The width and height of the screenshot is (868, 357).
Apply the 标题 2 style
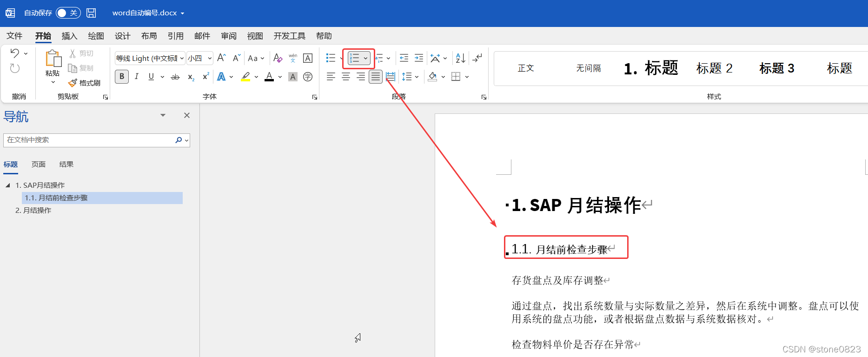pos(714,68)
